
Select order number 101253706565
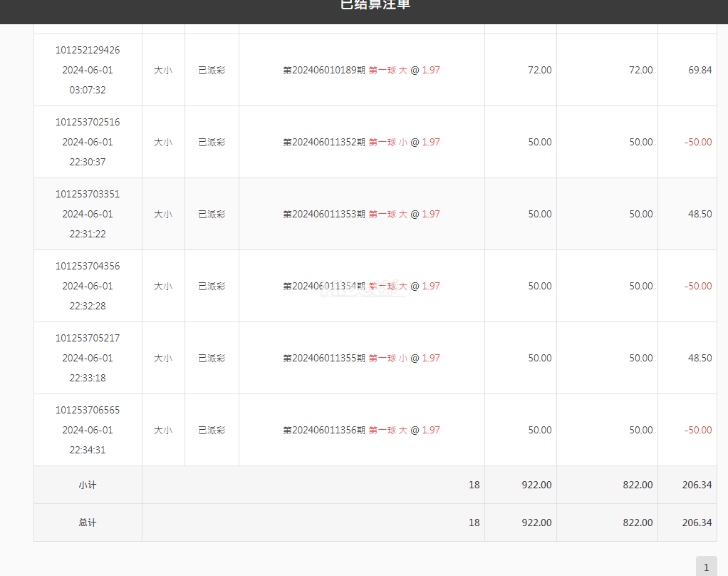(x=88, y=410)
